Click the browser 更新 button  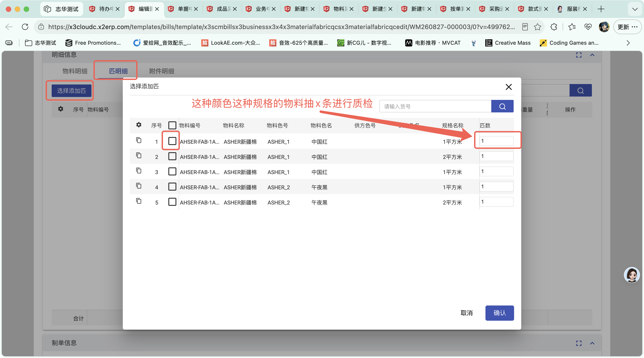point(627,27)
